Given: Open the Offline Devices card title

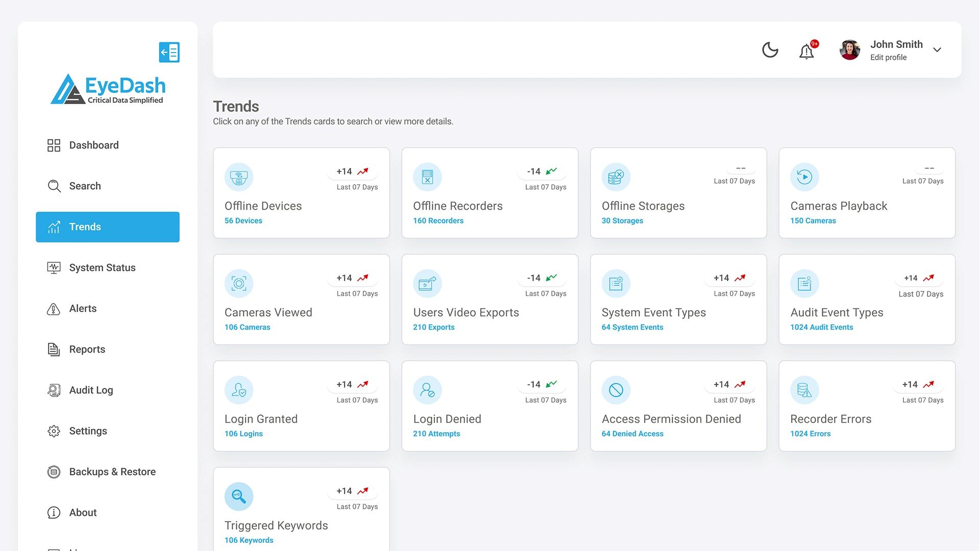Looking at the screenshot, I should [263, 206].
